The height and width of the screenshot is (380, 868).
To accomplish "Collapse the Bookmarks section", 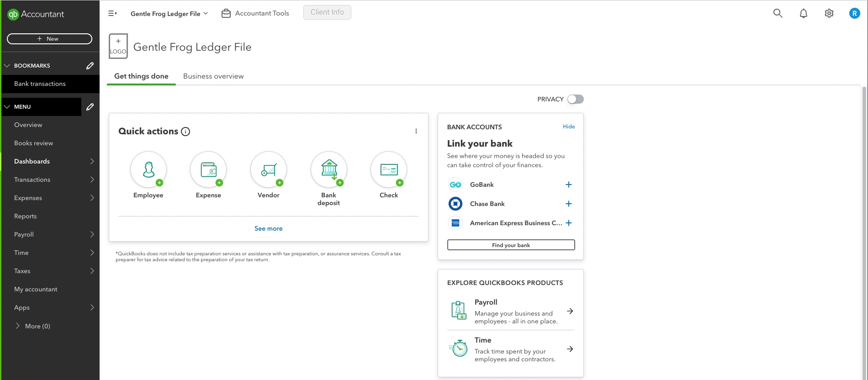I will 7,66.
